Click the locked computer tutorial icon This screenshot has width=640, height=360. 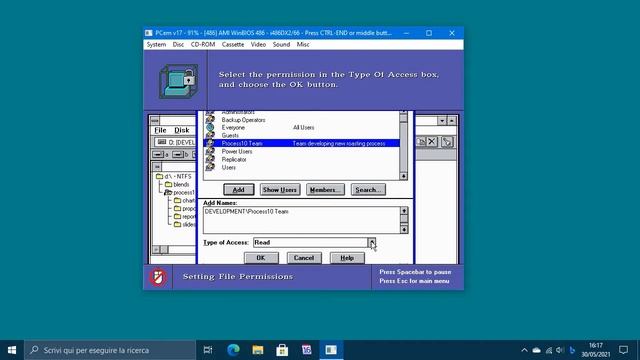pyautogui.click(x=178, y=81)
